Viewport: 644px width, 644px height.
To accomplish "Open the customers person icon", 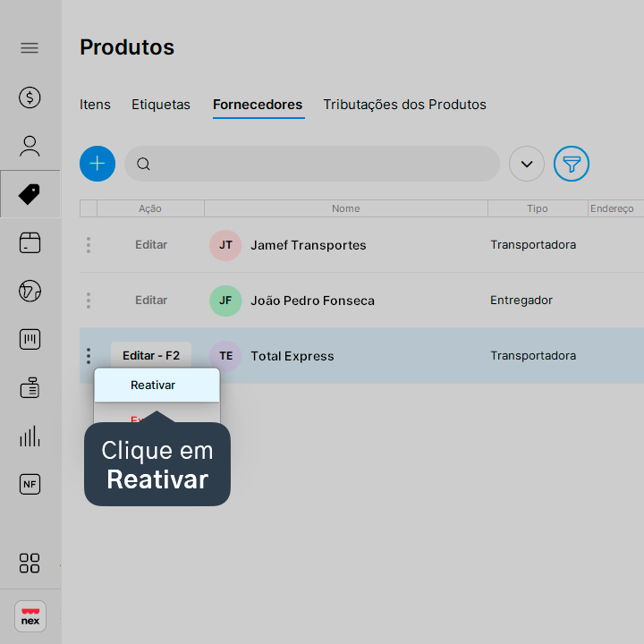I will point(30,146).
